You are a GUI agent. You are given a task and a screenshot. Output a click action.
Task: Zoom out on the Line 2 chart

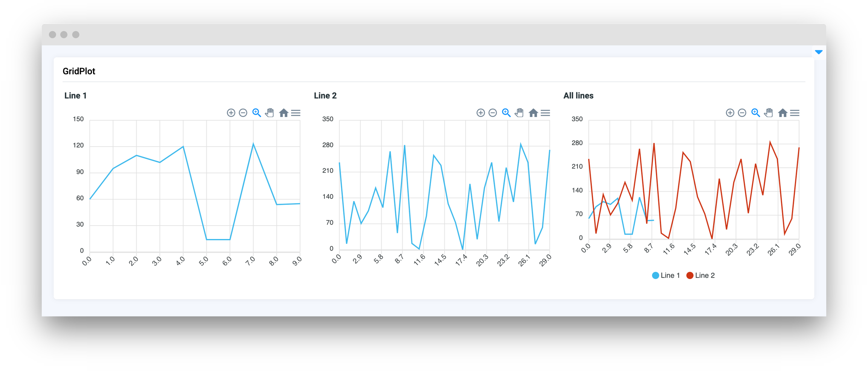492,113
